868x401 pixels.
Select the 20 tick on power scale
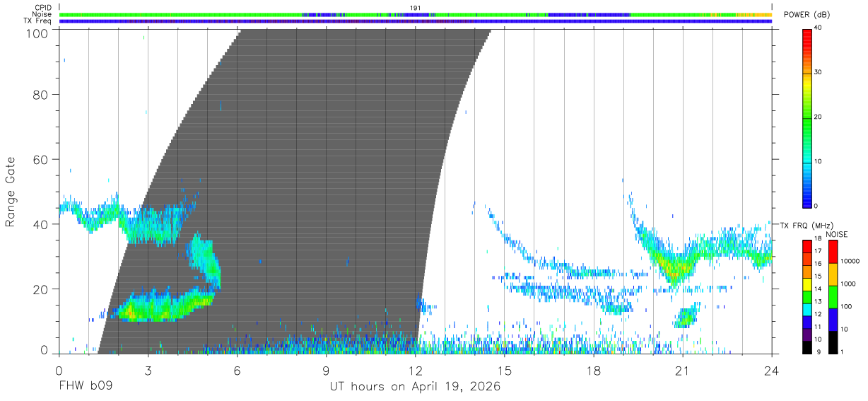pyautogui.click(x=819, y=117)
